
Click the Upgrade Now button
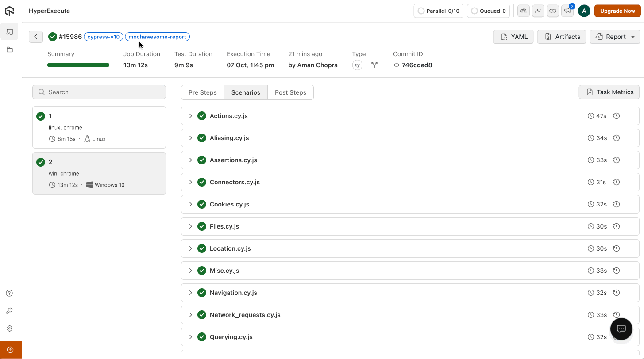tap(617, 11)
